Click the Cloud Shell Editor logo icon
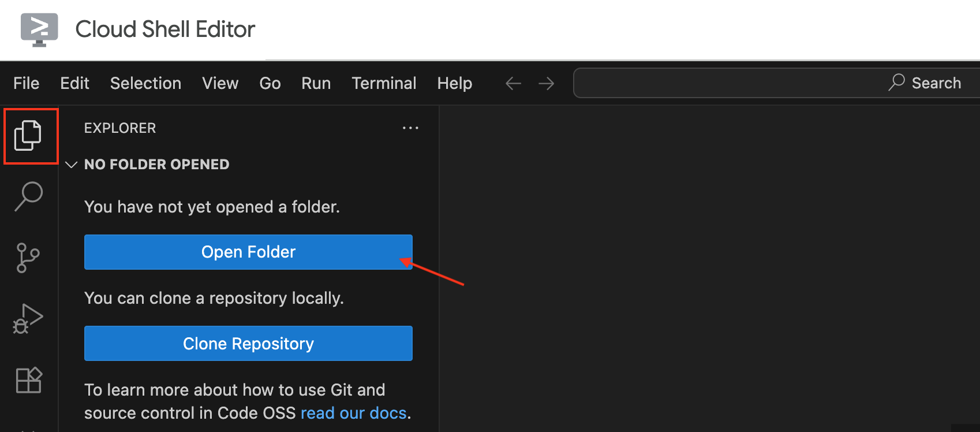 [39, 29]
